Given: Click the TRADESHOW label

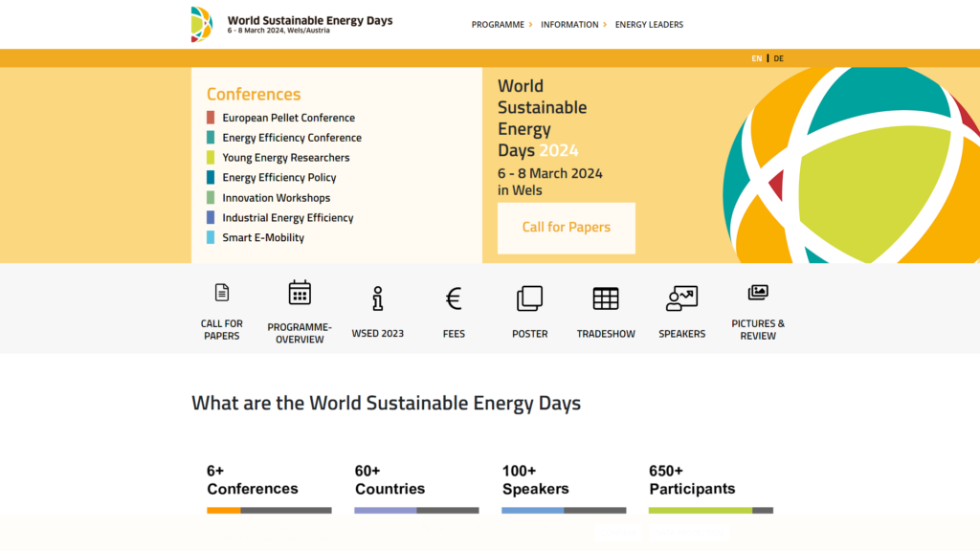Looking at the screenshot, I should pyautogui.click(x=606, y=334).
